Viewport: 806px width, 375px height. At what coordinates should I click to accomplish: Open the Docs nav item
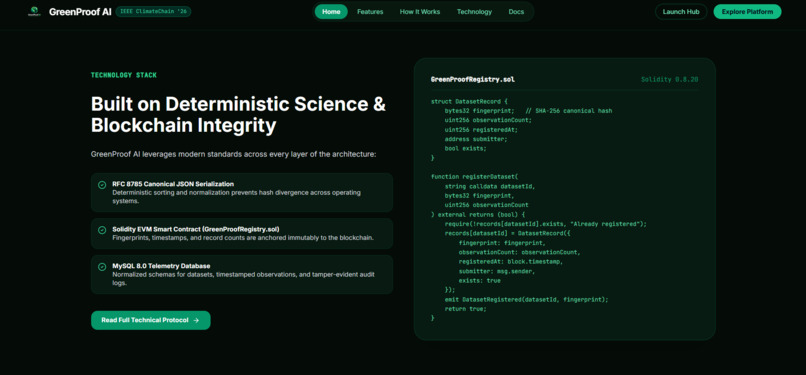pyautogui.click(x=516, y=12)
